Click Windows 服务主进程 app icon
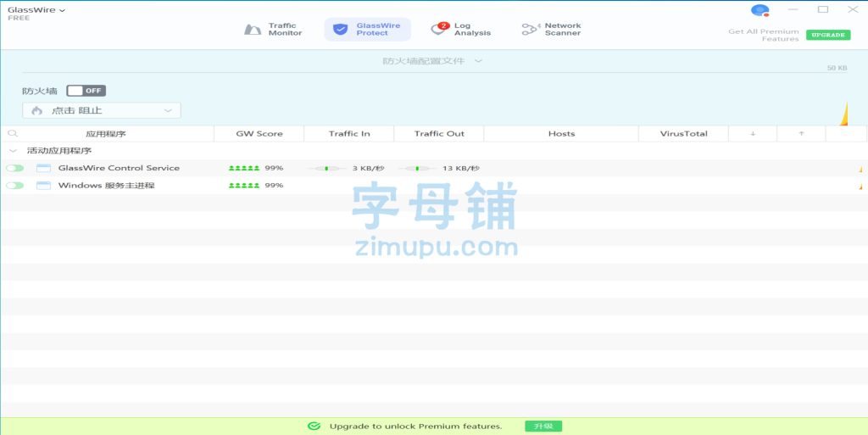Image resolution: width=868 pixels, height=435 pixels. pyautogui.click(x=43, y=186)
